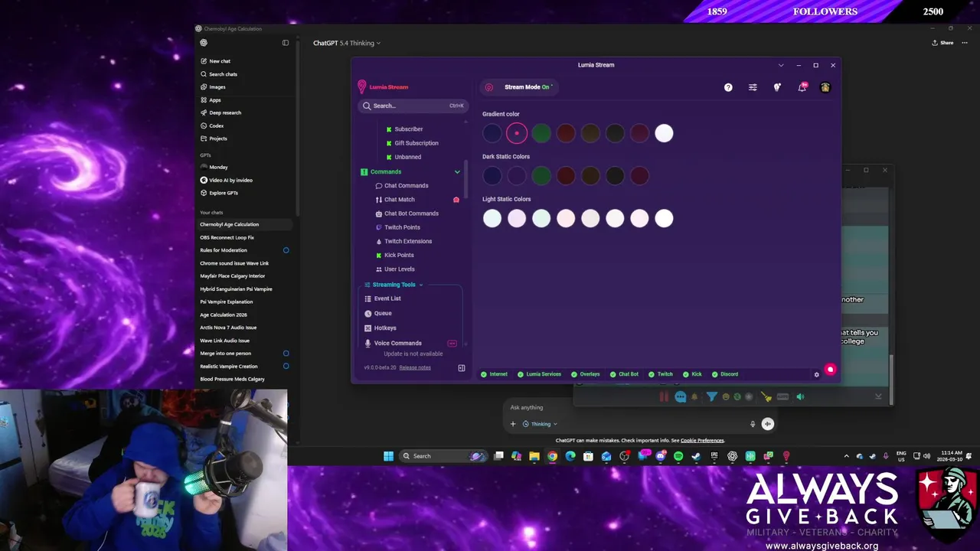Open Google Chrome from the taskbar
980x551 pixels.
click(x=552, y=456)
